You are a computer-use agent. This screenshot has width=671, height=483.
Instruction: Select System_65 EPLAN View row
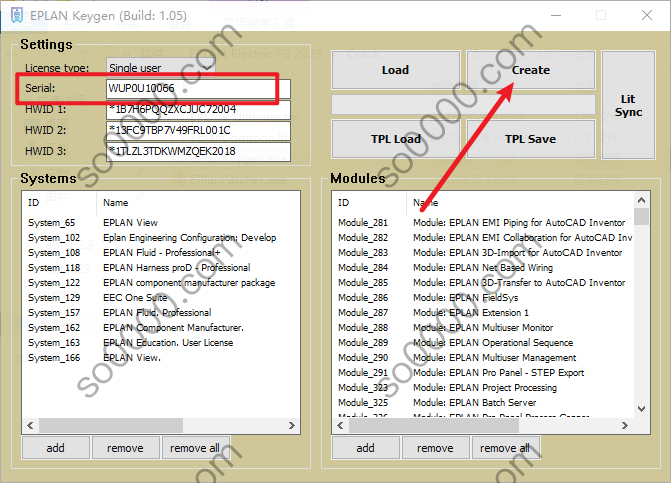point(161,222)
